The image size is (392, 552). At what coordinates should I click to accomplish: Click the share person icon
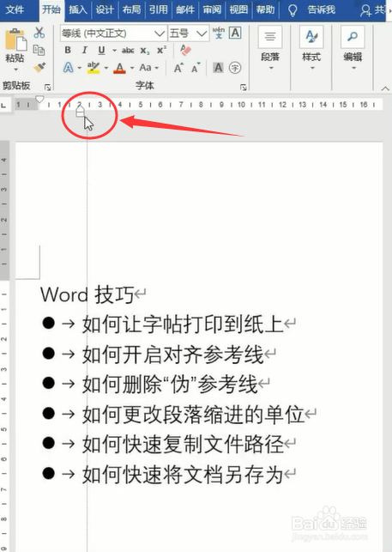point(365,10)
